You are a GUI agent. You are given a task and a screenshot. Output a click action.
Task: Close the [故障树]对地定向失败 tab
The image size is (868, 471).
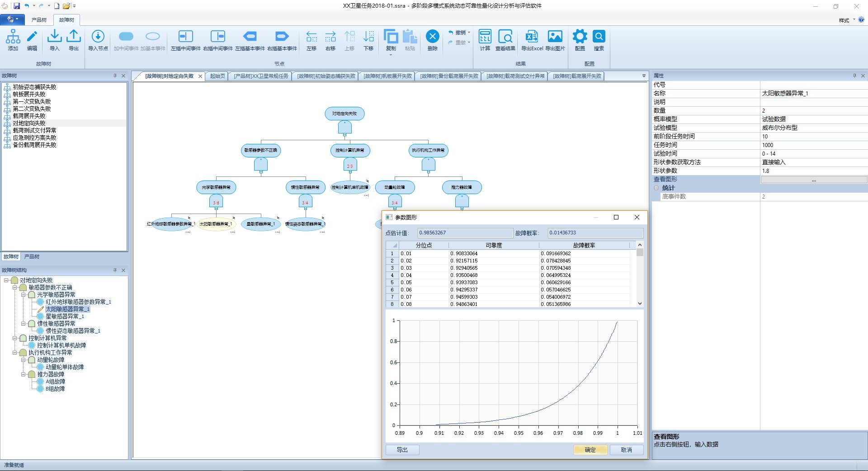coord(200,76)
